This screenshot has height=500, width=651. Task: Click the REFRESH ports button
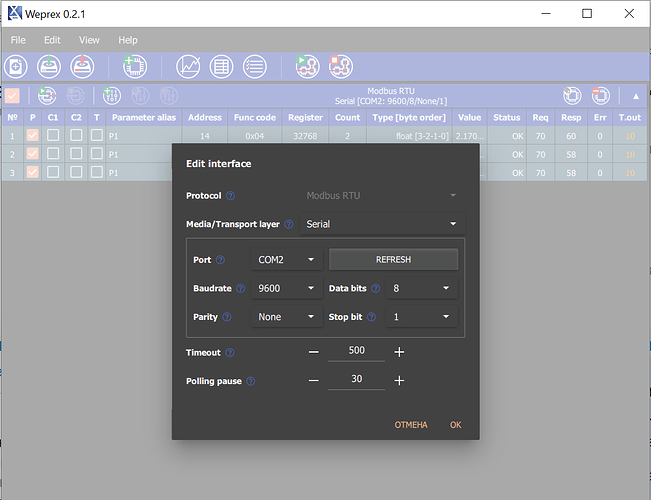pyautogui.click(x=394, y=260)
